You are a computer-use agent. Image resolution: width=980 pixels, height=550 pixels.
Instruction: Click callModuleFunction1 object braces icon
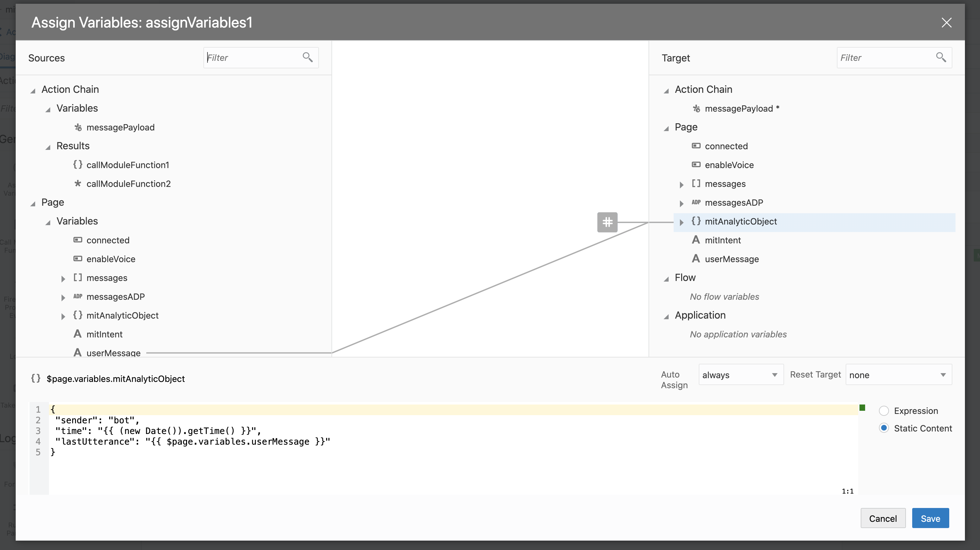pyautogui.click(x=78, y=165)
